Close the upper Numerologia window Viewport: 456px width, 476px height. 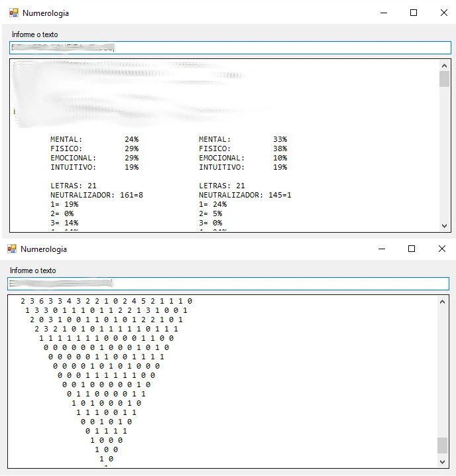(443, 13)
